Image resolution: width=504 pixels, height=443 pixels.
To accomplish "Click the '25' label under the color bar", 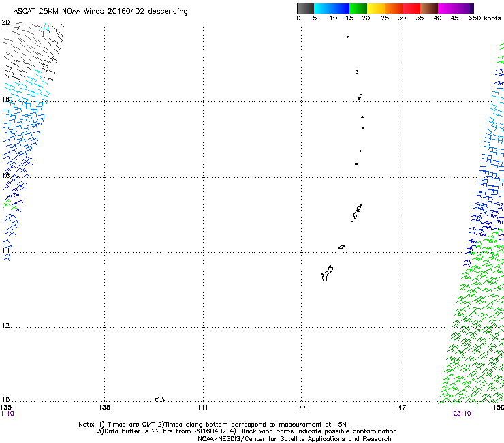I will (x=385, y=18).
